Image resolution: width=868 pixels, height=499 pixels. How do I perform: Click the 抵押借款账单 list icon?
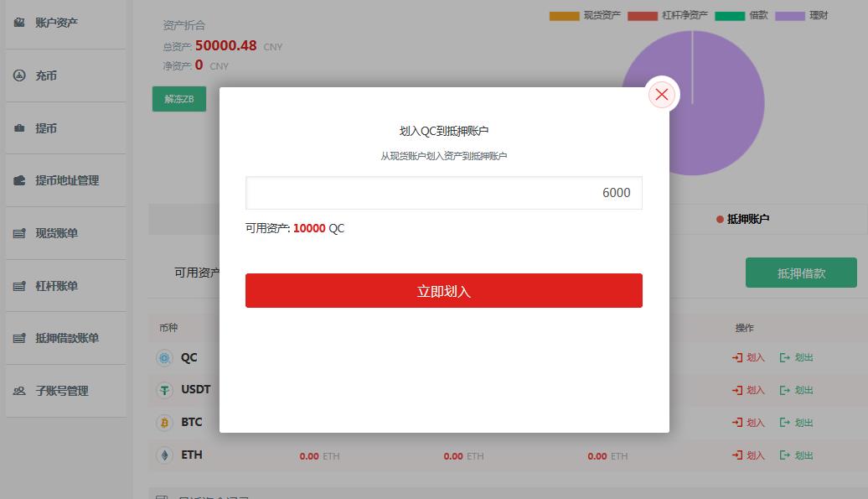coord(19,338)
